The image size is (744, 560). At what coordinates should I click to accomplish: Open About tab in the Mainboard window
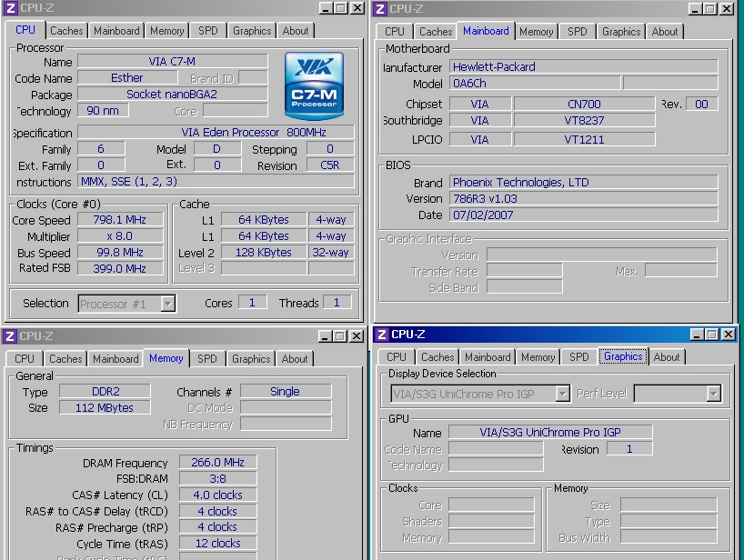[x=664, y=32]
